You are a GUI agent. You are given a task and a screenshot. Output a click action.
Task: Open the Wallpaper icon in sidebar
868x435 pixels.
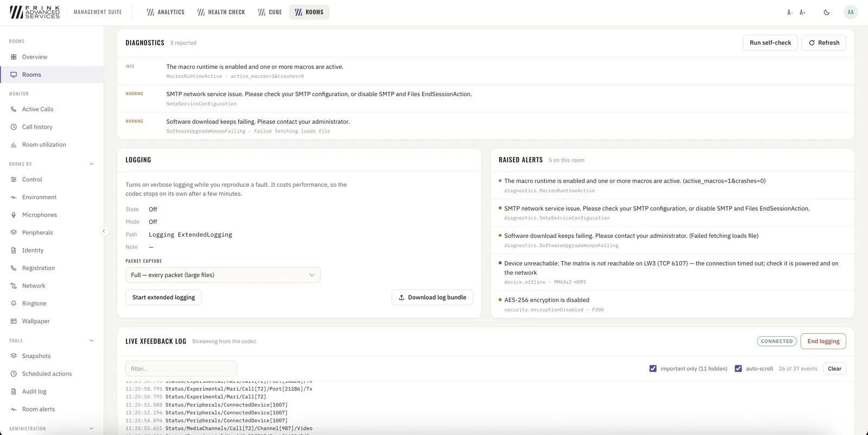[14, 321]
